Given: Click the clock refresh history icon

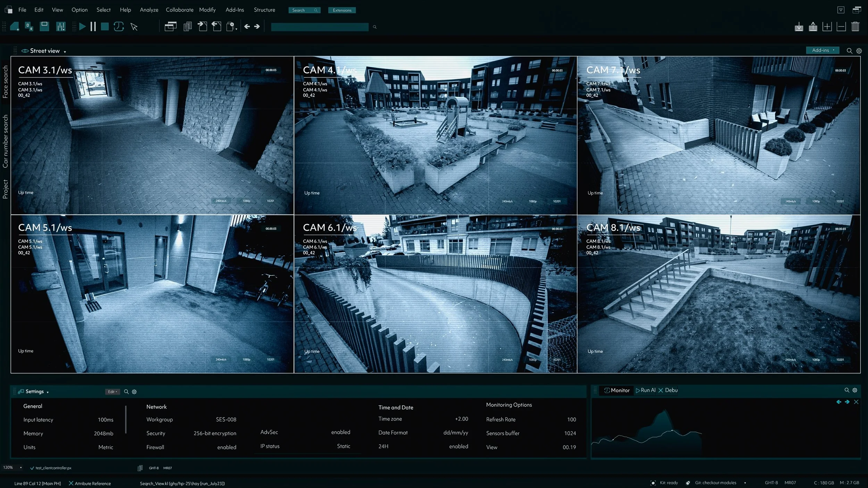Looking at the screenshot, I should point(119,27).
